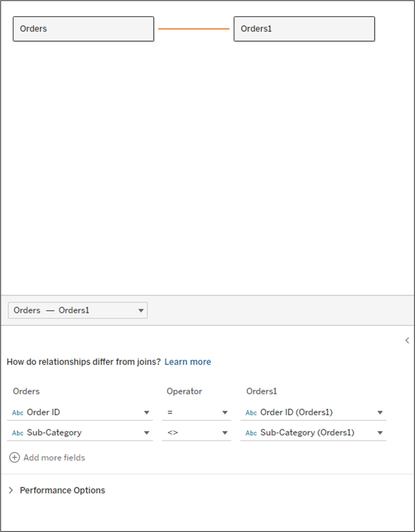
Task: Click the plus icon to add fields
Action: coord(14,458)
